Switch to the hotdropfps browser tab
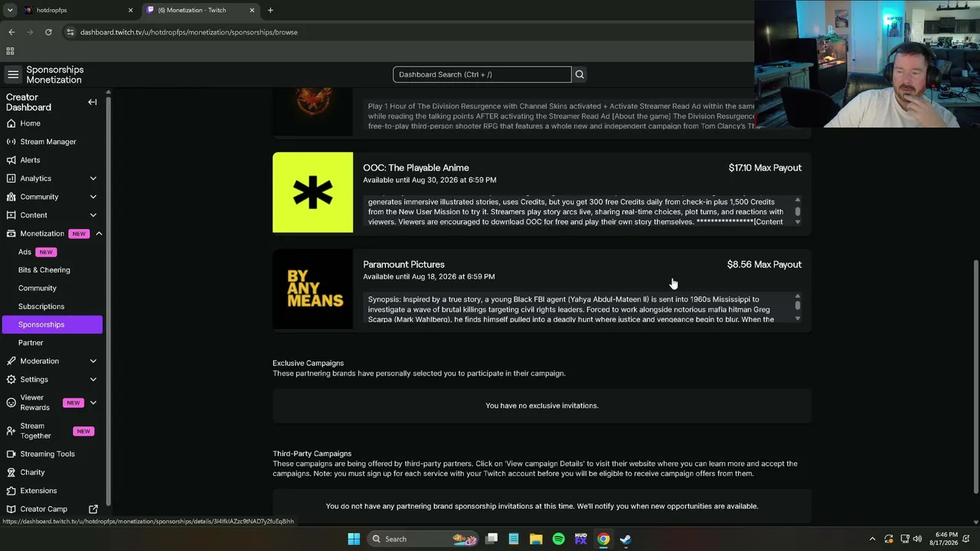980x551 pixels. (x=77, y=10)
